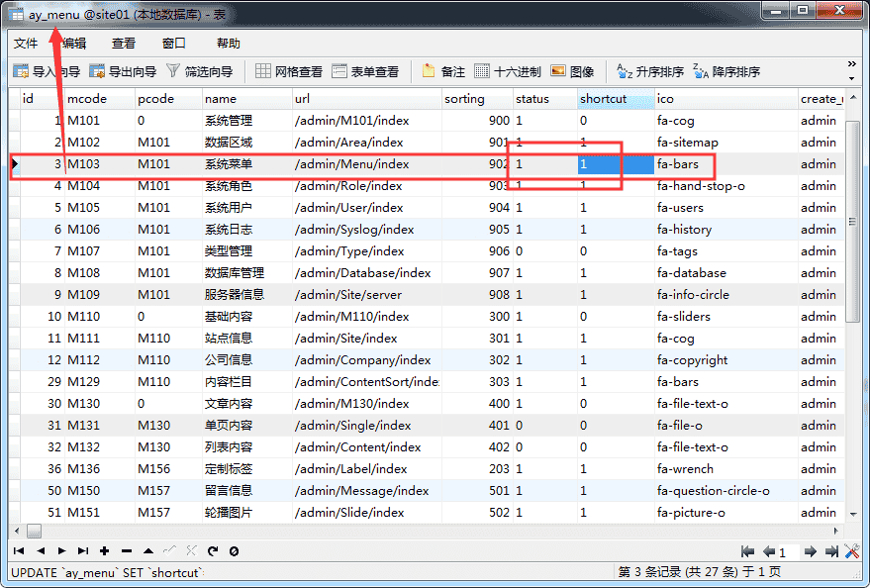The height and width of the screenshot is (588, 870).
Task: Expand the toolbar overflow chevron
Action: click(851, 65)
